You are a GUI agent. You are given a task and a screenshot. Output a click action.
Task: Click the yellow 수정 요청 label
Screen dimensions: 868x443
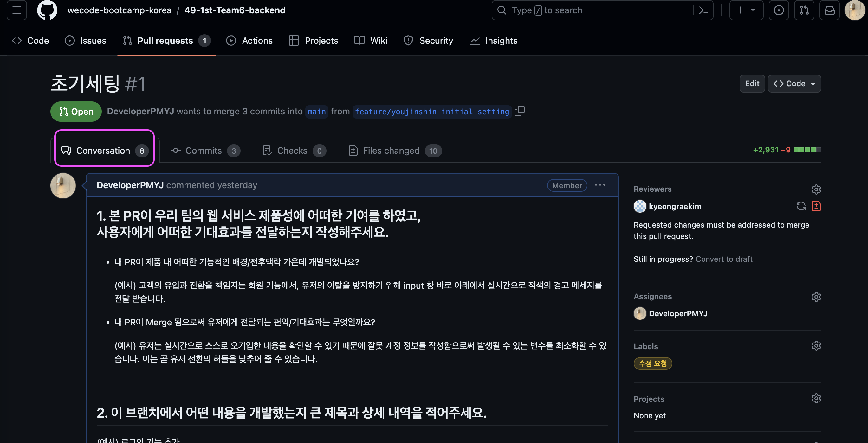(653, 363)
